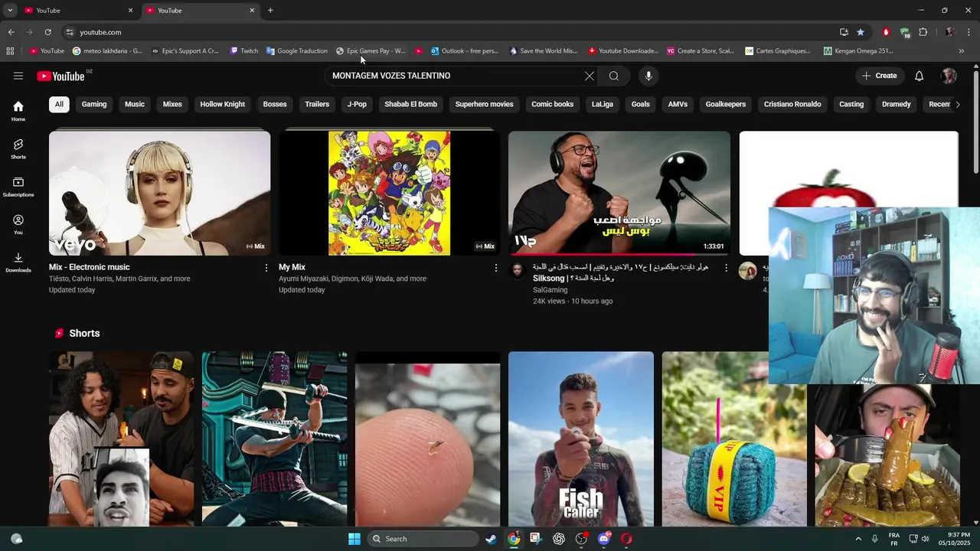Show hidden system tray icons
Screen dimensions: 980x551
859,539
